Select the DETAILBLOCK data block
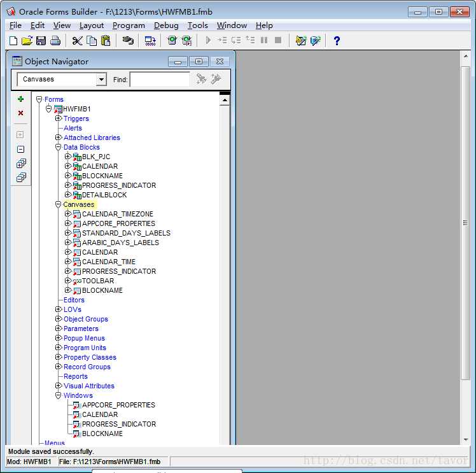Image resolution: width=476 pixels, height=473 pixels. click(x=104, y=195)
